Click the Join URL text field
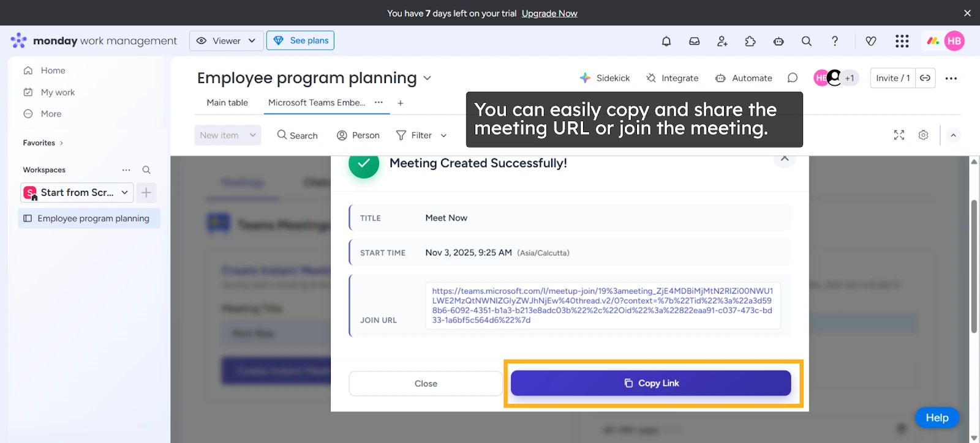980x443 pixels. click(x=603, y=305)
